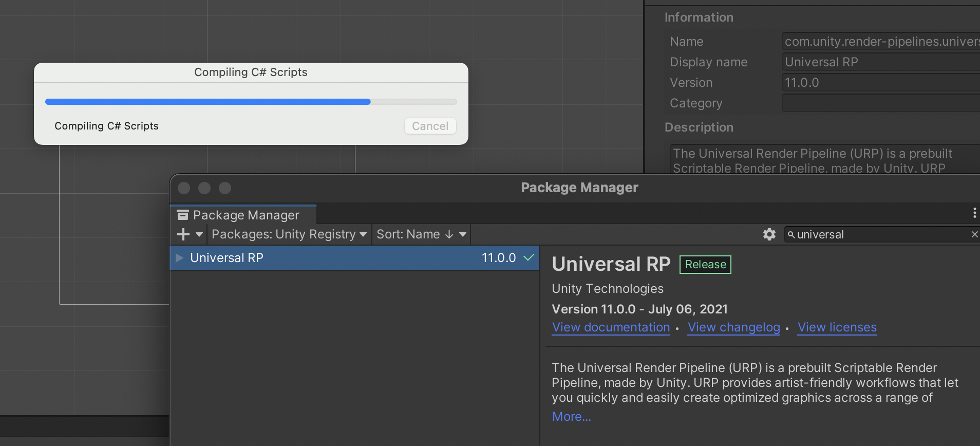Open Sort: Name dropdown
980x446 pixels.
coord(421,234)
